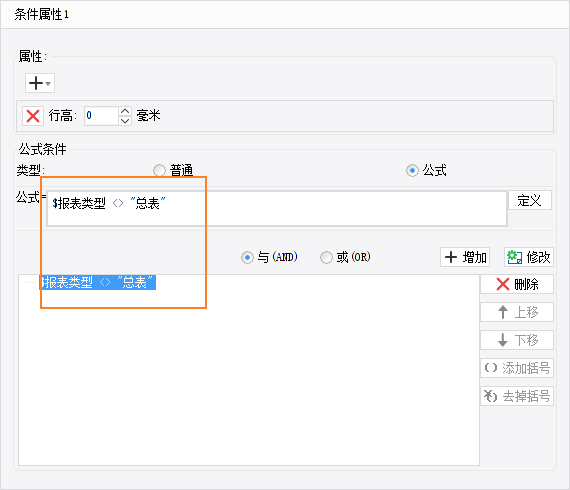The image size is (570, 490).
Task: Click the 下移 down arrow button
Action: pos(517,340)
